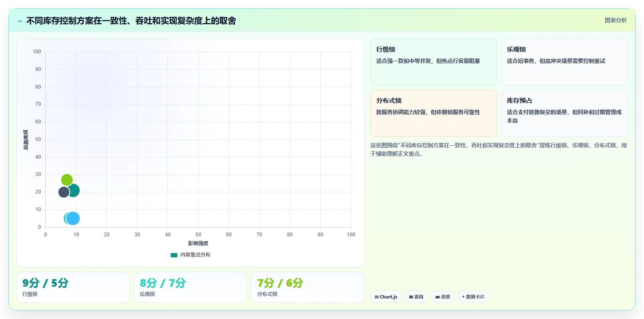This screenshot has width=644, height=319.
Task: Select the 8分 / 7分 乐观锁 stat card
Action: [x=190, y=287]
